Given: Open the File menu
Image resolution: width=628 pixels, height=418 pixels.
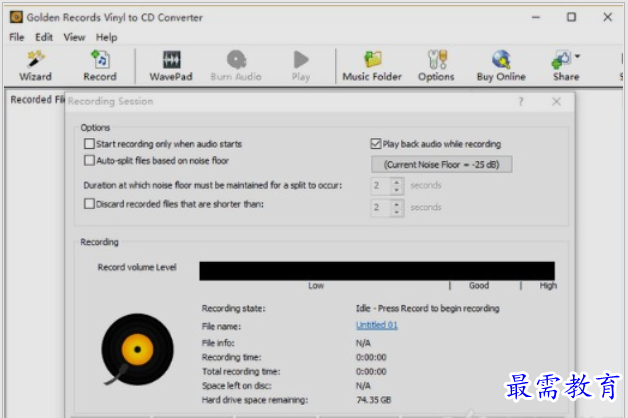Looking at the screenshot, I should pyautogui.click(x=16, y=37).
